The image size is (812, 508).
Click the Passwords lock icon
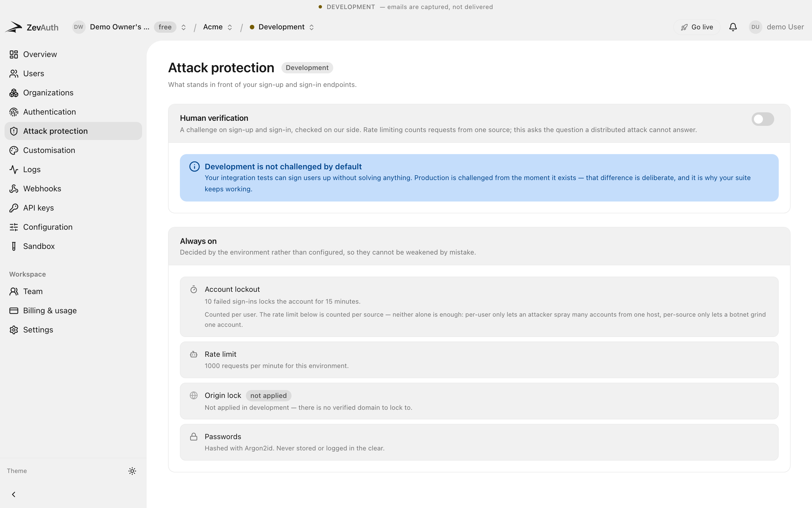pos(194,436)
